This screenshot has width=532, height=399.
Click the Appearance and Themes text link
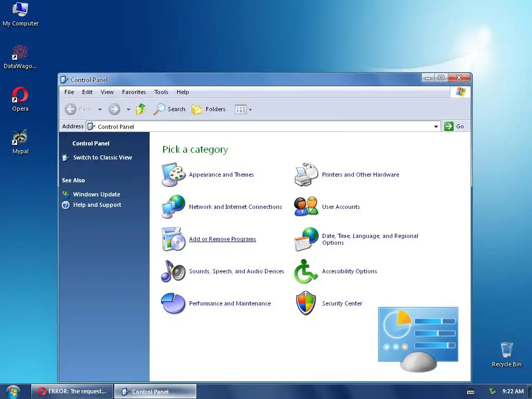pos(221,175)
